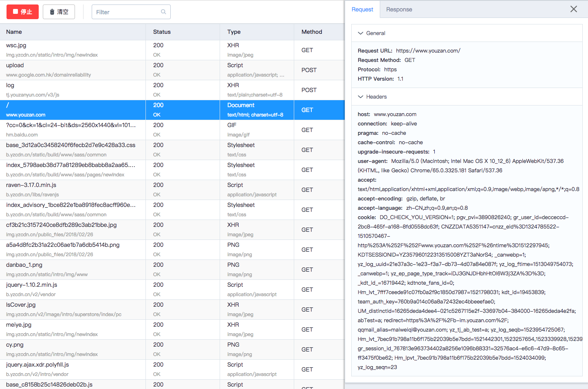Screen dimensions: 588x389
Task: Click the Request Method label
Action: (x=379, y=60)
